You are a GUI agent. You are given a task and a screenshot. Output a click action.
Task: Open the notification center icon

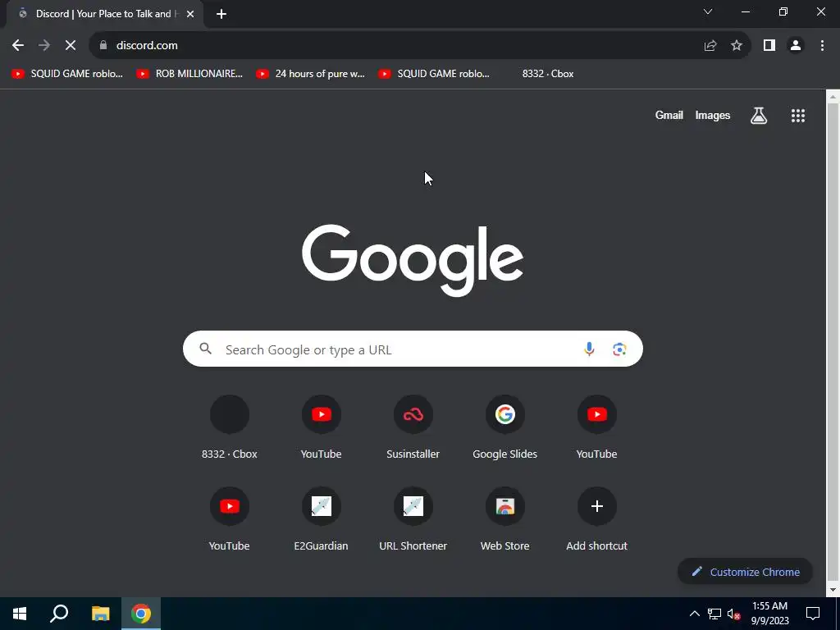(813, 614)
